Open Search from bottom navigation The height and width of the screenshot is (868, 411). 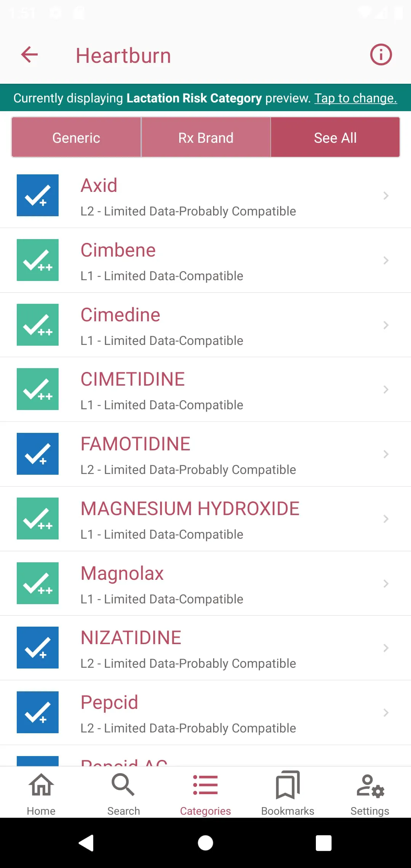pyautogui.click(x=123, y=793)
